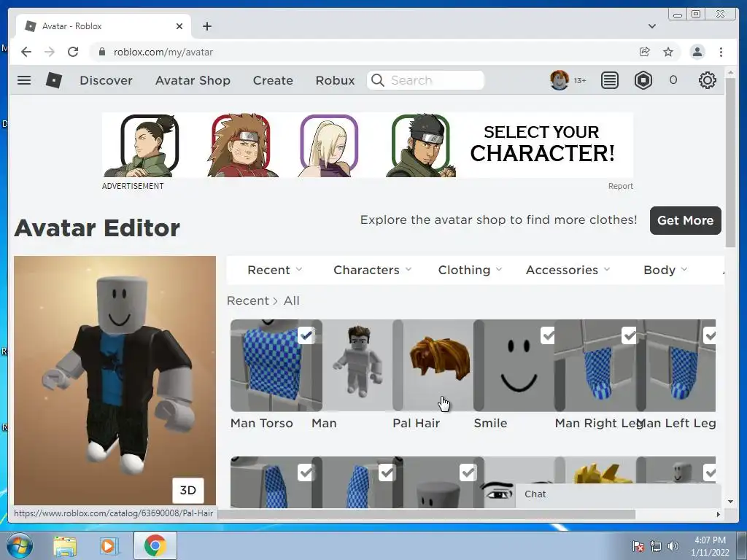Click the horizontal scrollbar right arrow

click(x=719, y=514)
